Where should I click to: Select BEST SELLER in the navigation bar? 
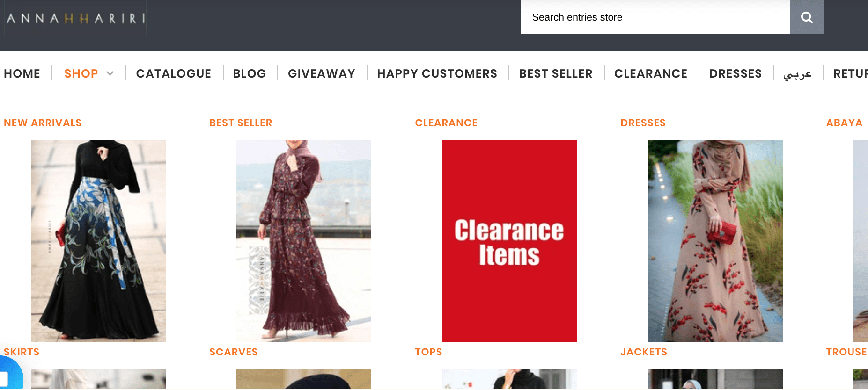pos(555,73)
